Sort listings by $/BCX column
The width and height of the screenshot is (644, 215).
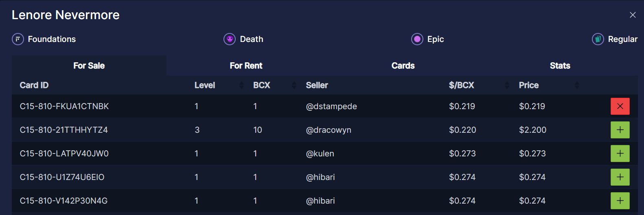(507, 85)
